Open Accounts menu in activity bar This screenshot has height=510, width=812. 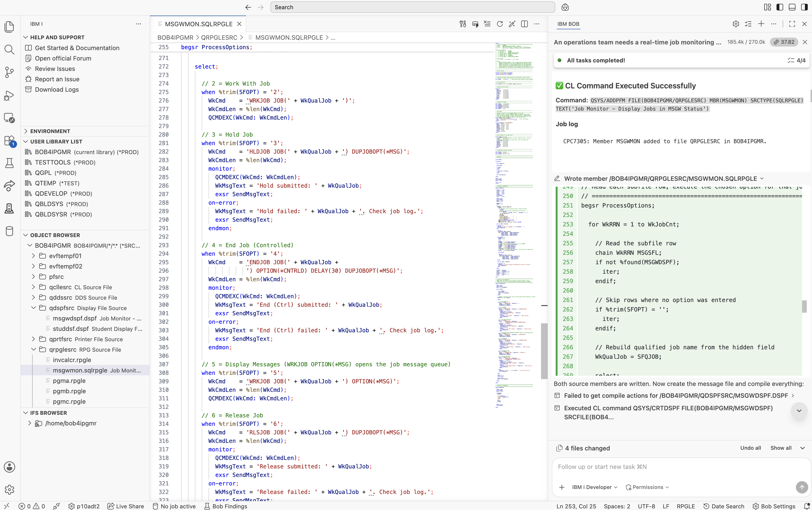coord(9,467)
